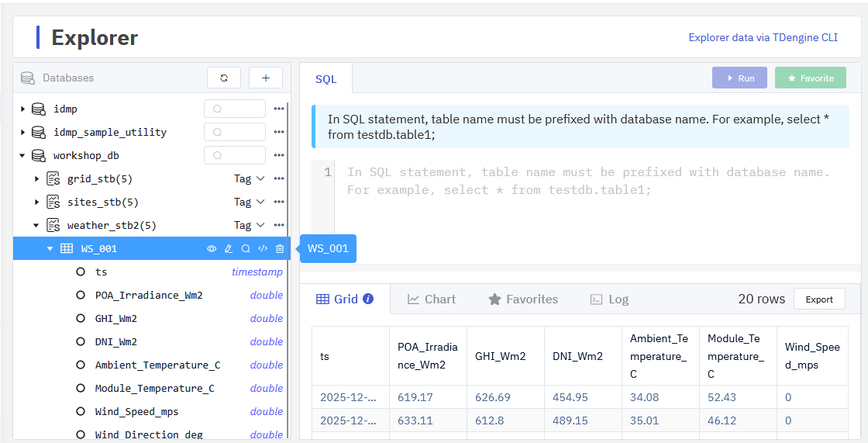
Task: Click the code icon on WS_001 row
Action: [x=263, y=249]
